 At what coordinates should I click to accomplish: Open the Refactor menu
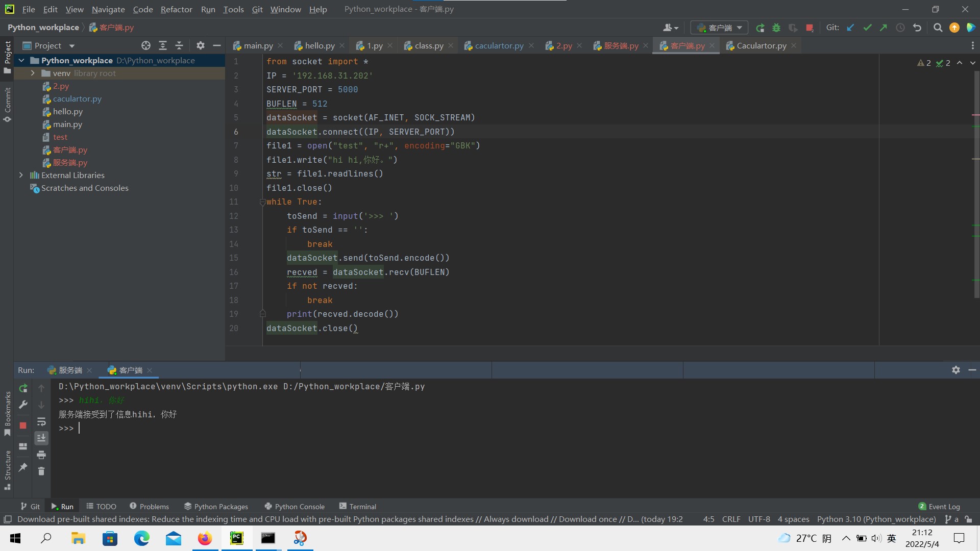pos(176,9)
